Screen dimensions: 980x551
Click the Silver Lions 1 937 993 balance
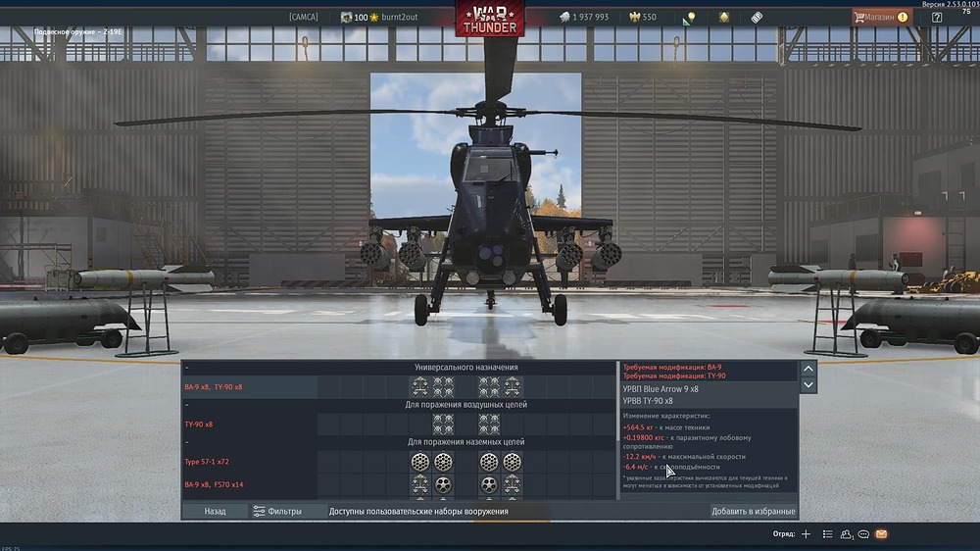coord(583,18)
